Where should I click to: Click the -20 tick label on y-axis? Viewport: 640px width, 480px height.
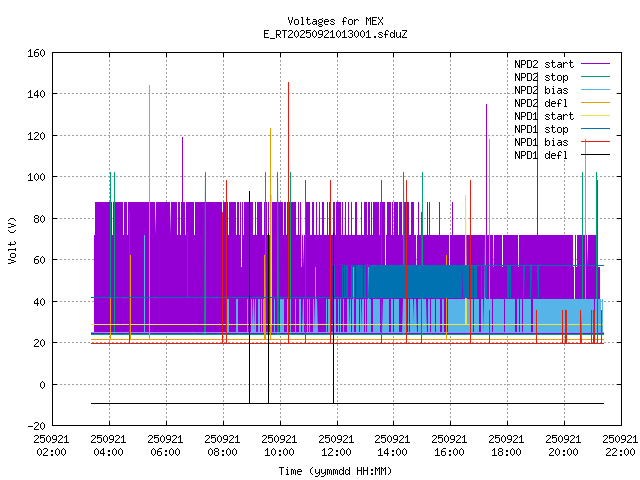click(x=33, y=425)
